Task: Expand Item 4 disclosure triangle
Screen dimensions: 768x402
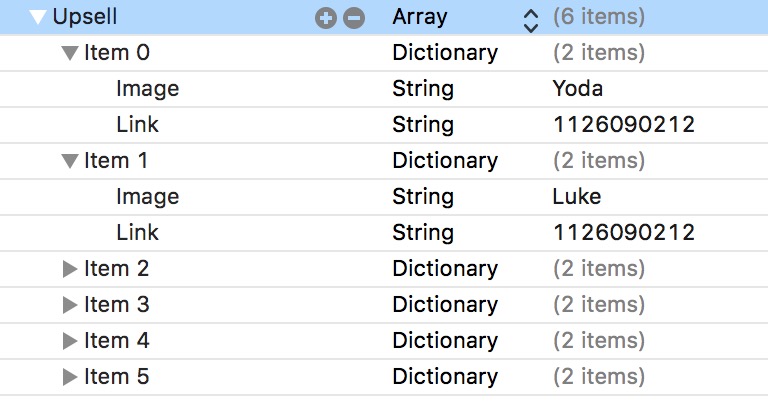Action: tap(70, 341)
